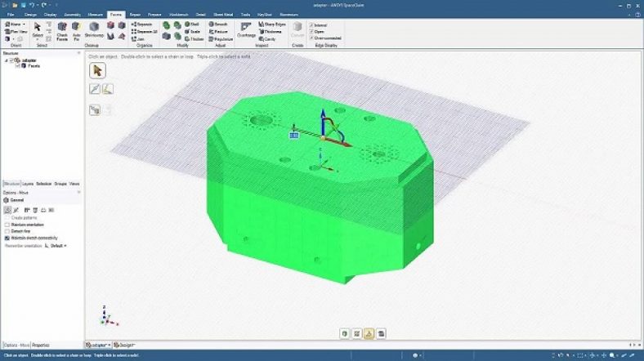The image size is (644, 361).
Task: Click the Open folder icon in title bar
Action: pos(15,6)
